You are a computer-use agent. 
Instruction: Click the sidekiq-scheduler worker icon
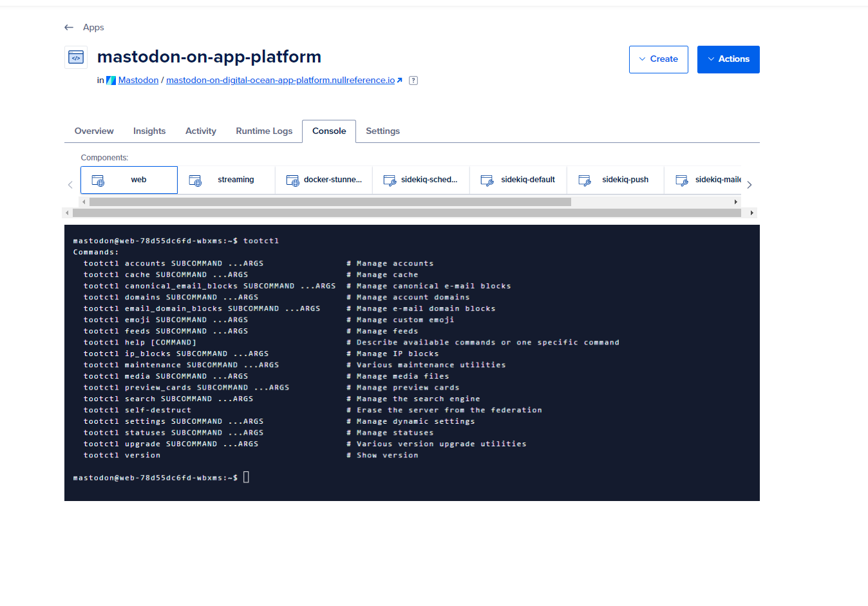pyautogui.click(x=390, y=180)
